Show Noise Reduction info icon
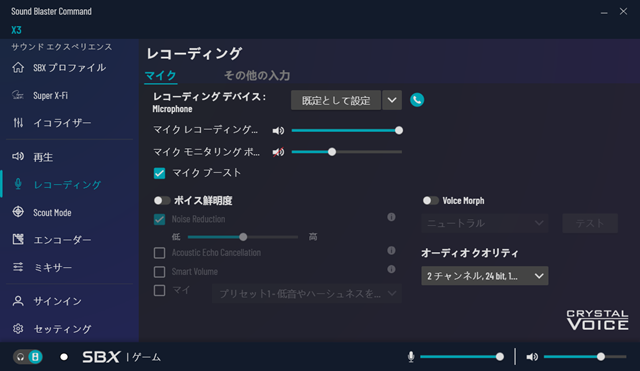 click(391, 217)
